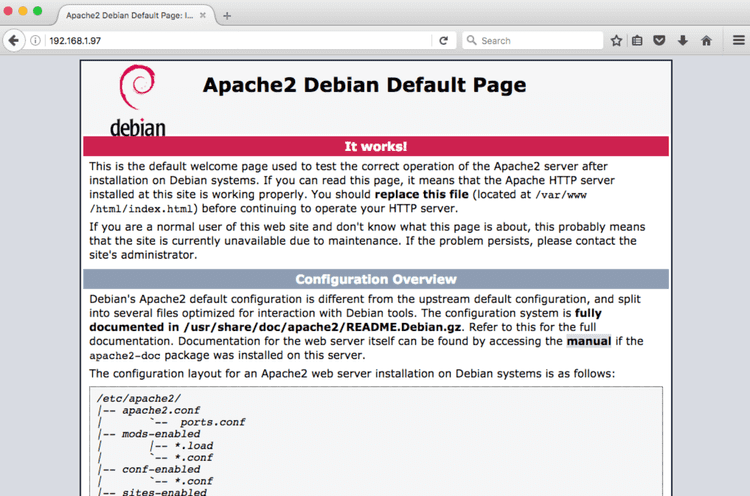Viewport: 750px width, 496px height.
Task: Click the bold 'replace this file' text
Action: pyautogui.click(x=421, y=194)
